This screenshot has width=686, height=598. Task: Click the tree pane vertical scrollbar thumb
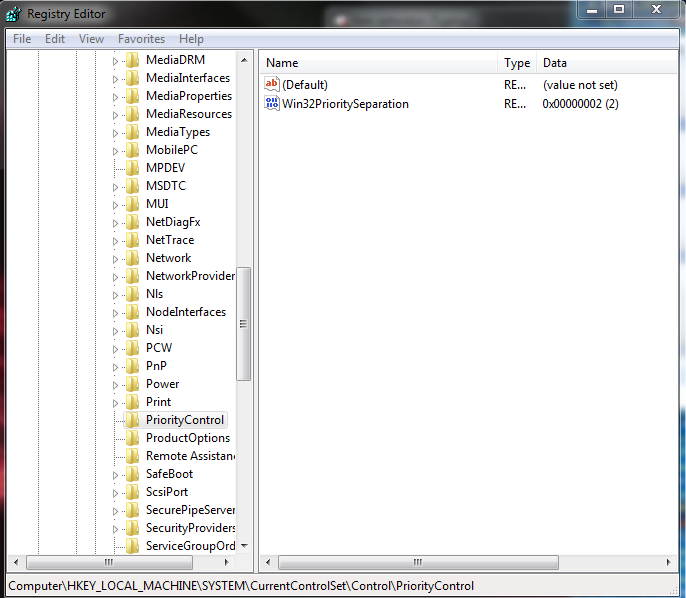(244, 324)
